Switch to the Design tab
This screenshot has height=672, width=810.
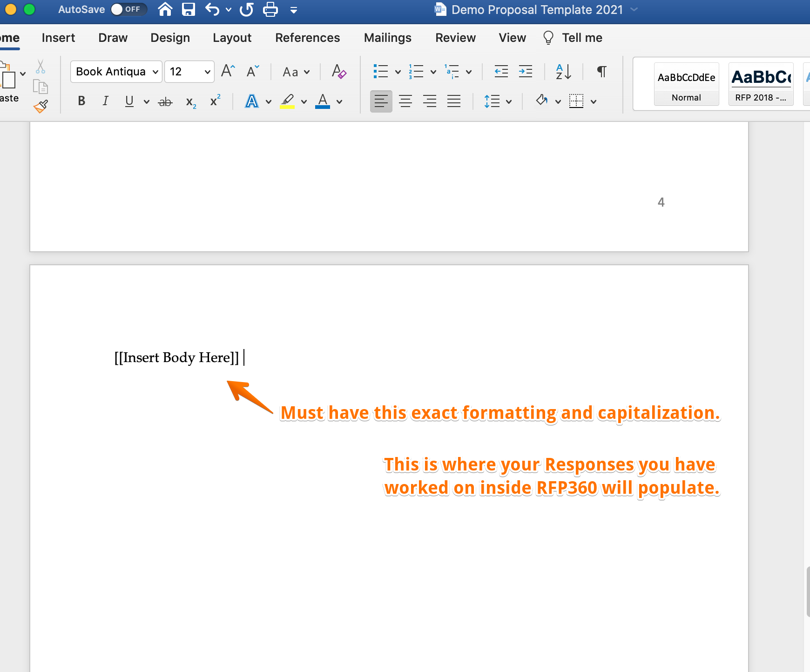tap(170, 38)
